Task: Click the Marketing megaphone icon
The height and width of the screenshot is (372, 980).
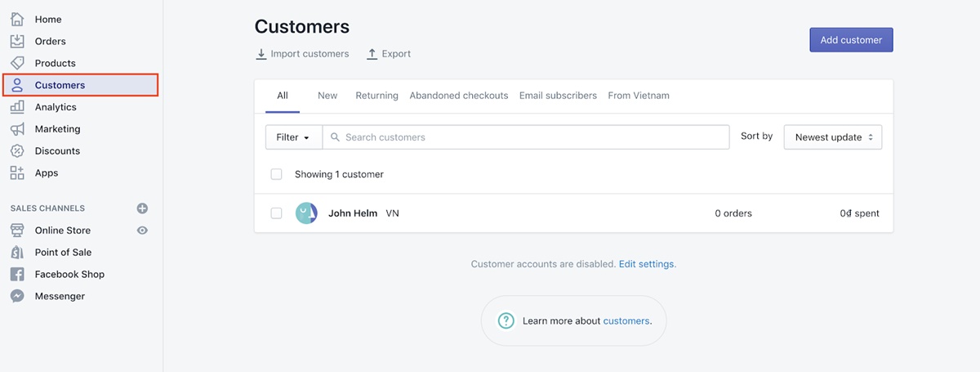Action: [x=17, y=129]
